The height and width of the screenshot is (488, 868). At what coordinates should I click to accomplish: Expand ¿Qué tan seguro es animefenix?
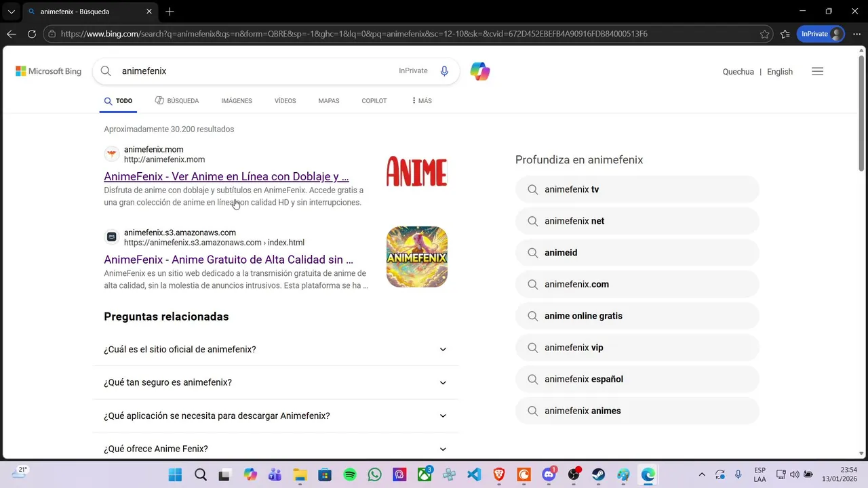point(276,383)
